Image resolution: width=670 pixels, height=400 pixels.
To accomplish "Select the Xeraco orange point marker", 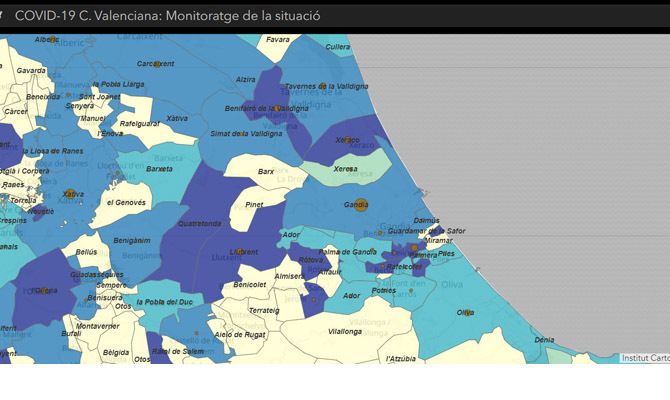I will point(348,140).
